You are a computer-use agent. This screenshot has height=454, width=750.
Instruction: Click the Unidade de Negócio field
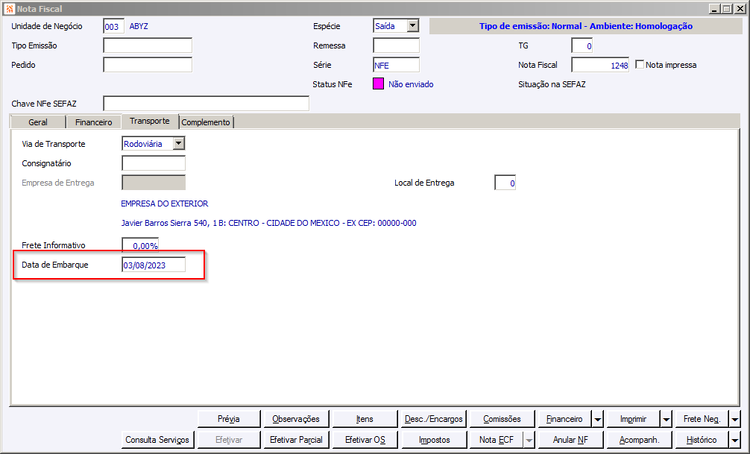click(x=114, y=26)
